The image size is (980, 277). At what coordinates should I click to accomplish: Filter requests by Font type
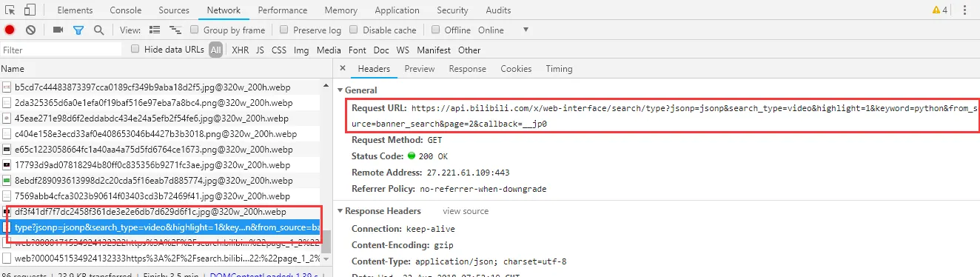point(358,50)
